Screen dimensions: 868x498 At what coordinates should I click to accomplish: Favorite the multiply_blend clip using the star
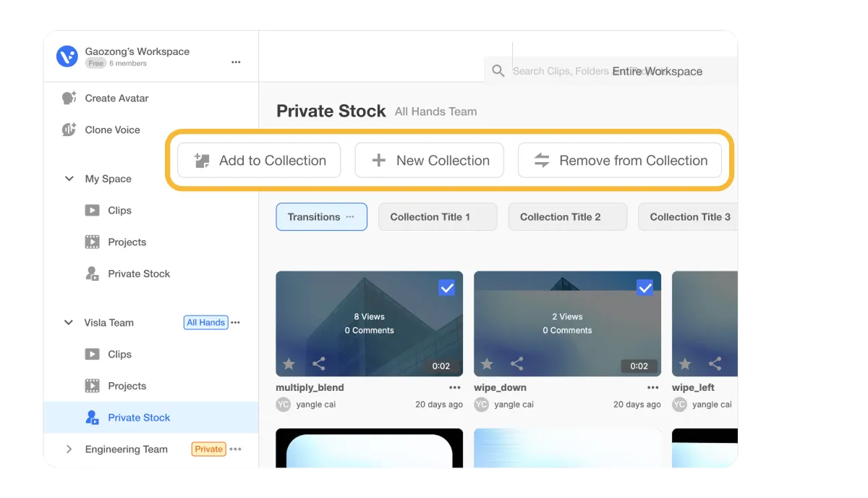click(289, 364)
